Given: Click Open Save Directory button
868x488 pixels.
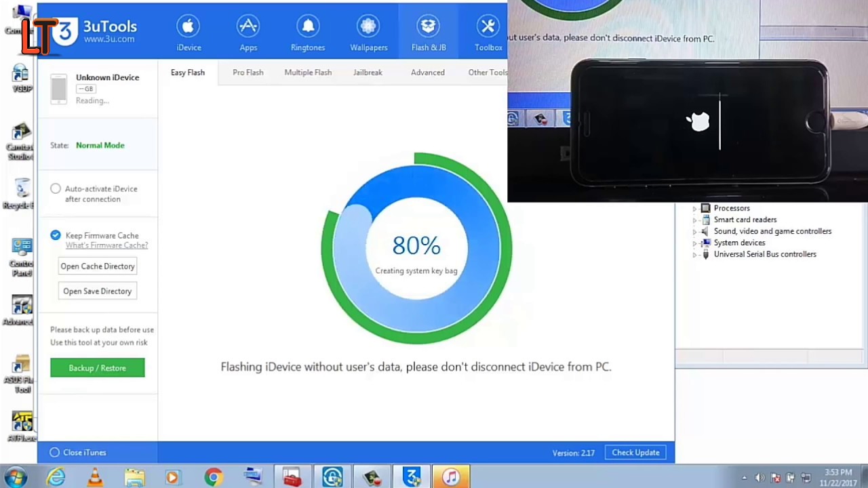Looking at the screenshot, I should (x=98, y=291).
